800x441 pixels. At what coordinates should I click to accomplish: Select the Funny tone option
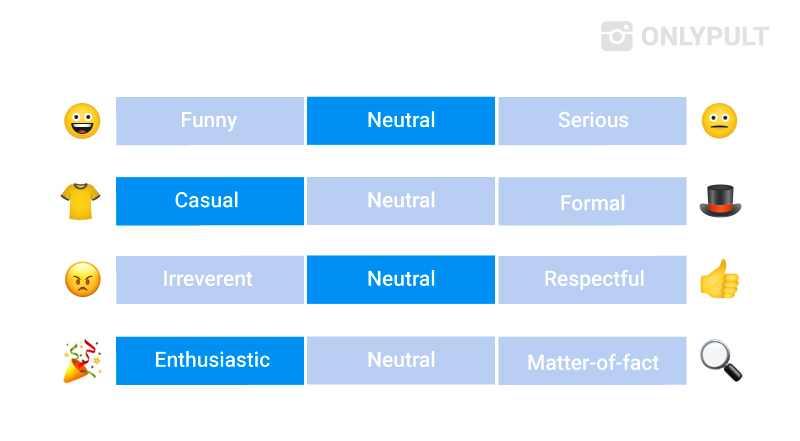coord(210,121)
